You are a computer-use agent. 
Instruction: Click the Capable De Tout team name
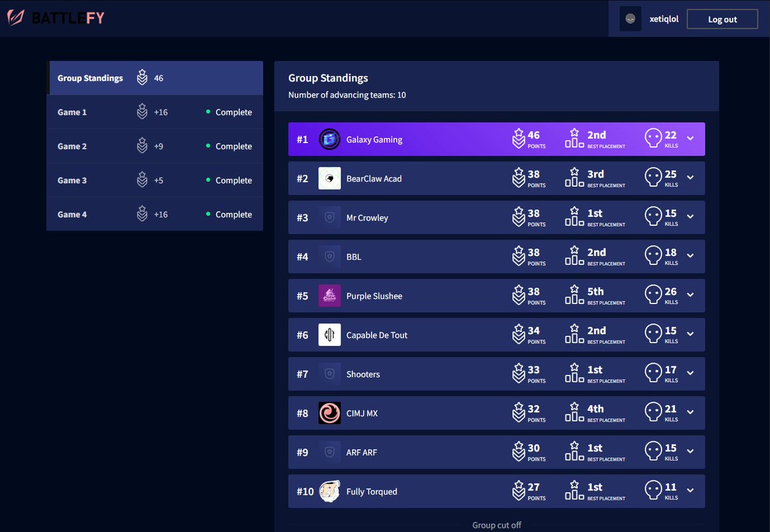tap(377, 335)
